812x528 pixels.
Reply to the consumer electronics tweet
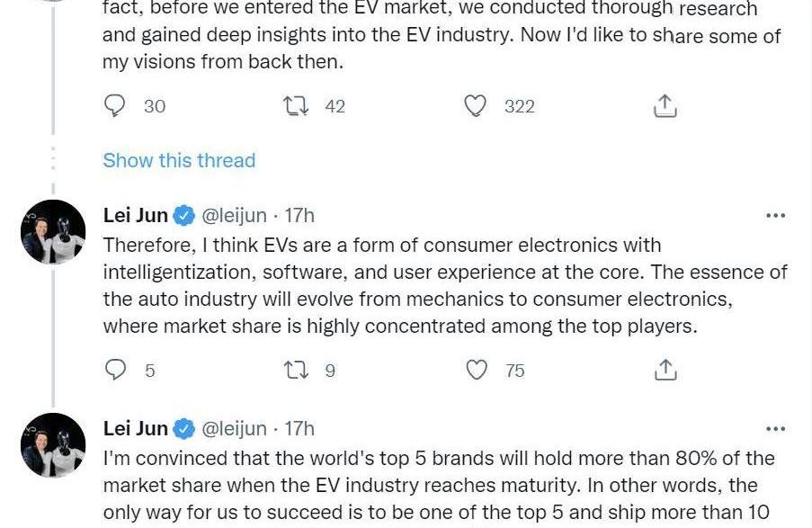coord(115,370)
